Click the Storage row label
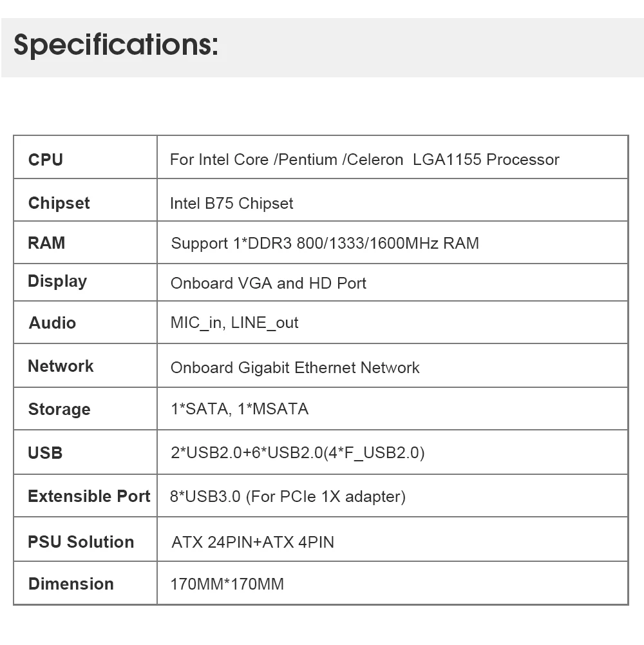This screenshot has height=645, width=644. pos(59,409)
